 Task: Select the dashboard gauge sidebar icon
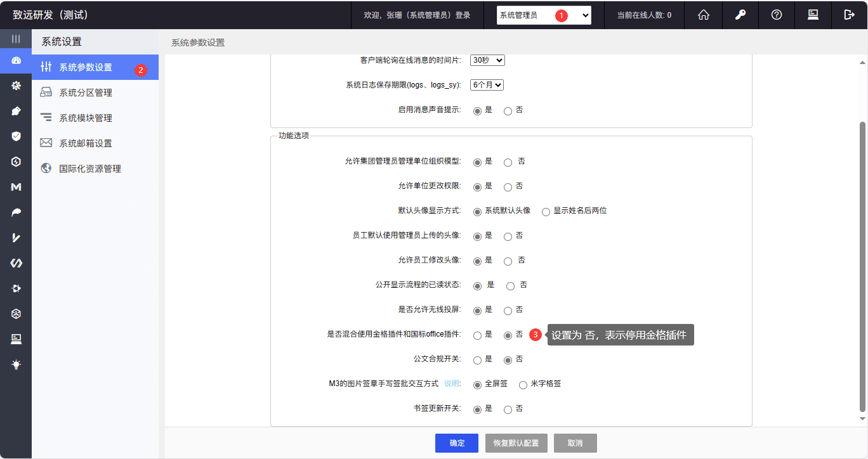[x=16, y=61]
